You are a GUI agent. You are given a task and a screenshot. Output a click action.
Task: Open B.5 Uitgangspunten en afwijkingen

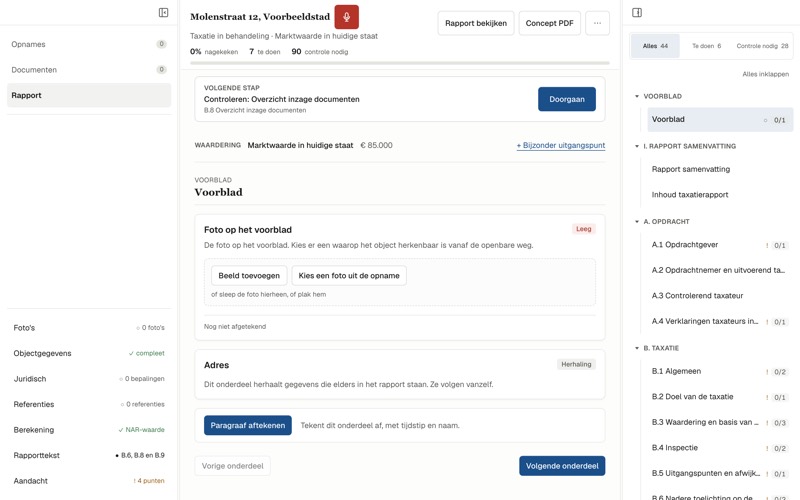click(720, 473)
